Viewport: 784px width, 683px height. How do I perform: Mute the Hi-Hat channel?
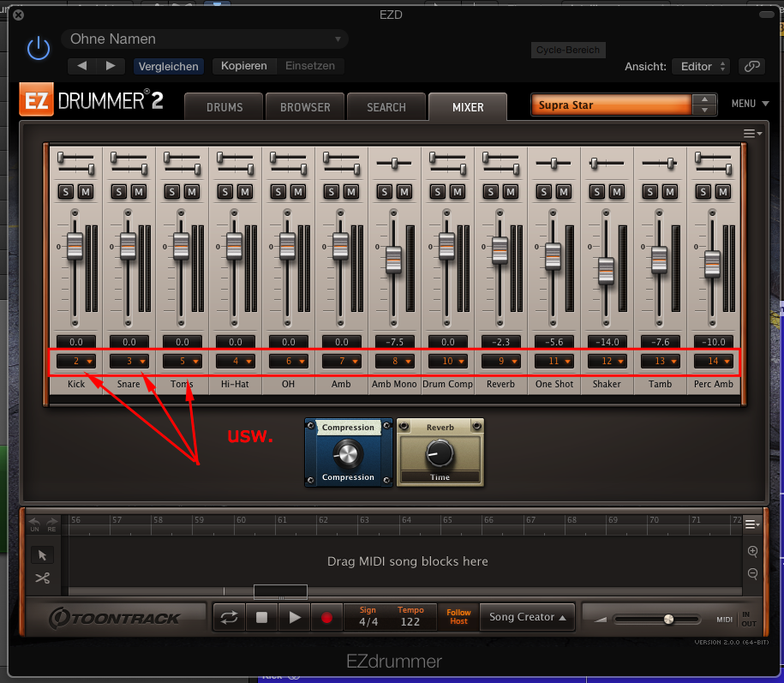[x=245, y=191]
